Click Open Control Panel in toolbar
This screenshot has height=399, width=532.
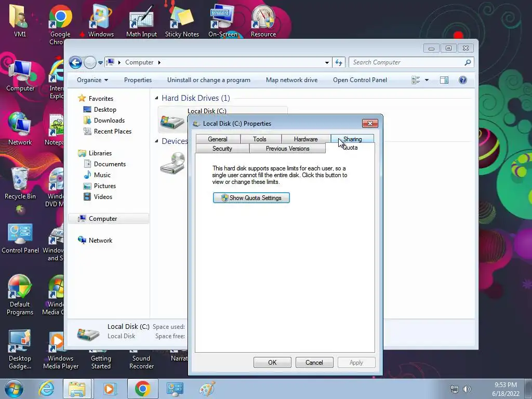pos(360,80)
